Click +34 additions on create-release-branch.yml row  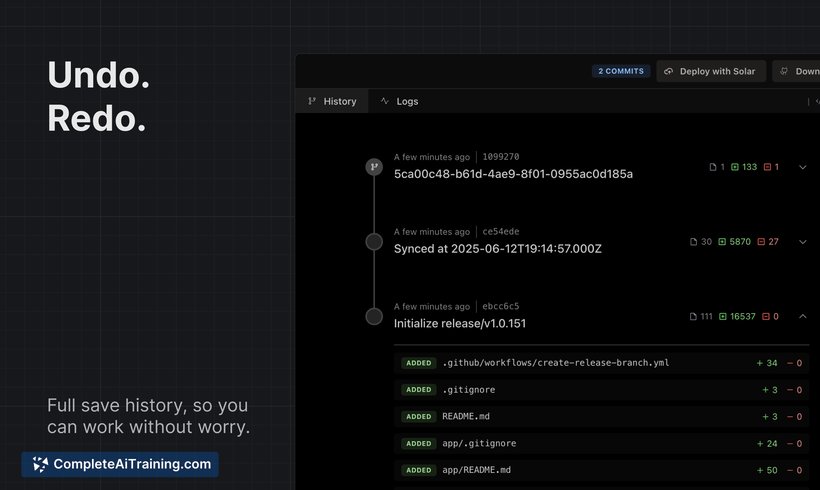point(767,363)
